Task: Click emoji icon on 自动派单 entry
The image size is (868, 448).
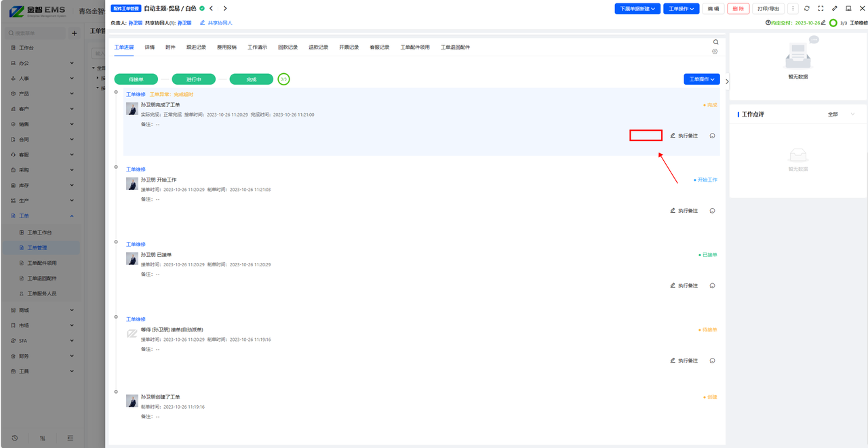Action: [x=712, y=361]
